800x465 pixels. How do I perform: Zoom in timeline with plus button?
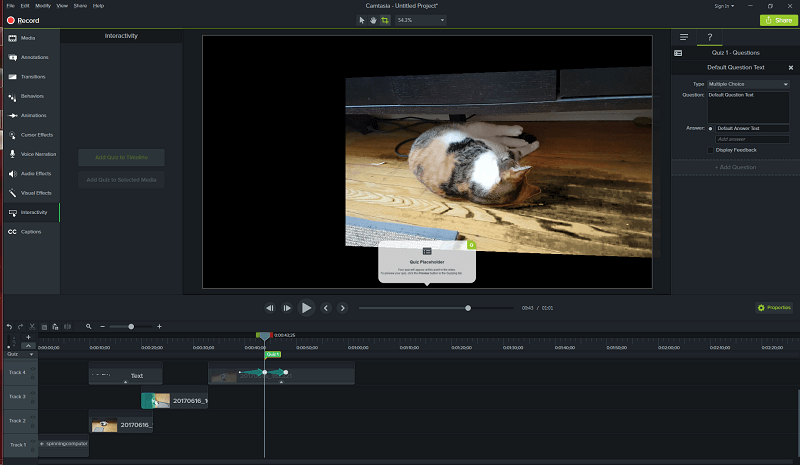159,327
